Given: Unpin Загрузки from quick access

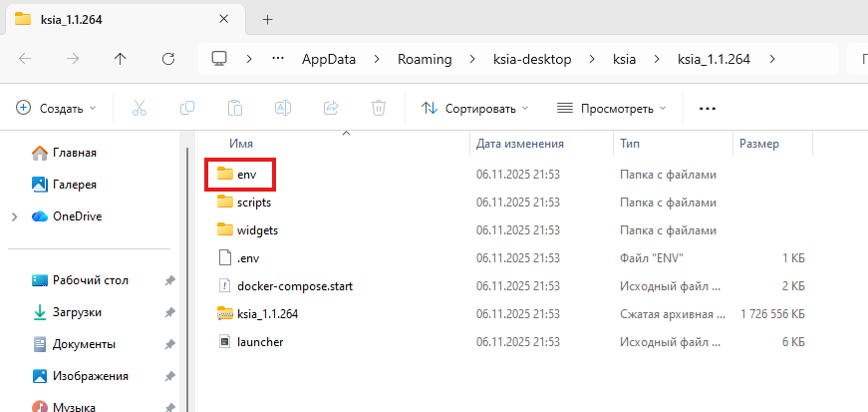Looking at the screenshot, I should click(170, 313).
